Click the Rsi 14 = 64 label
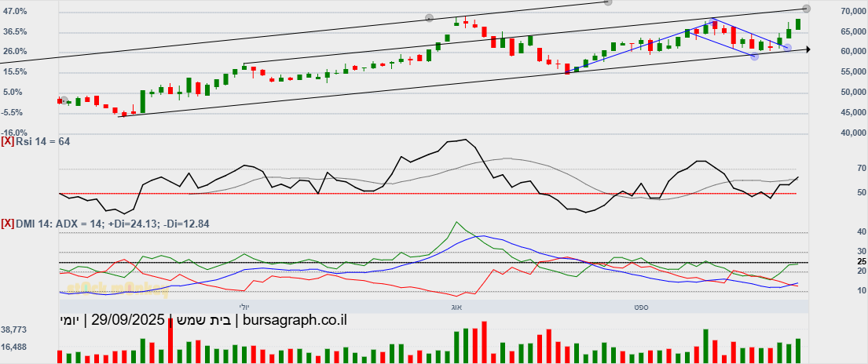This screenshot has width=868, height=364. 43,142
